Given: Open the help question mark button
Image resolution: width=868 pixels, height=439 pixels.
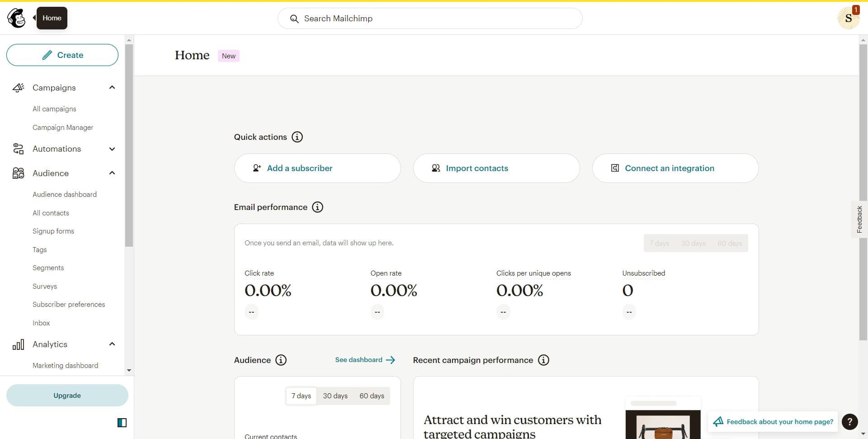Looking at the screenshot, I should point(849,422).
